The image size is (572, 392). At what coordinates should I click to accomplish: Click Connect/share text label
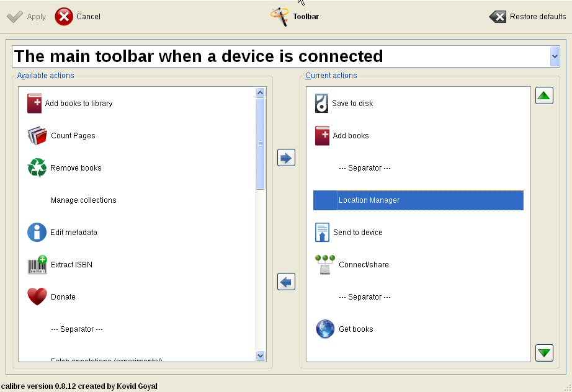pos(364,265)
